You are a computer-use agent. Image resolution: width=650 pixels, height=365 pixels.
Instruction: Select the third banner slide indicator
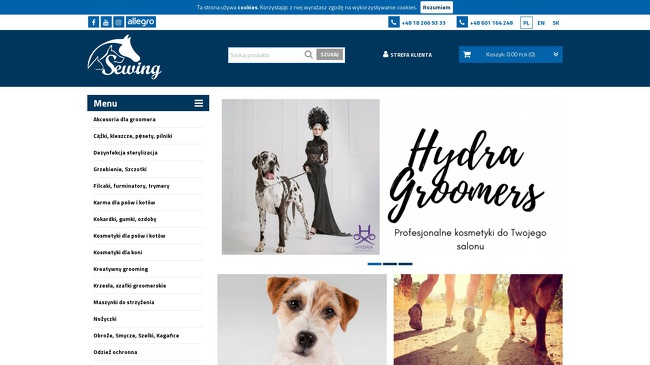coord(405,264)
